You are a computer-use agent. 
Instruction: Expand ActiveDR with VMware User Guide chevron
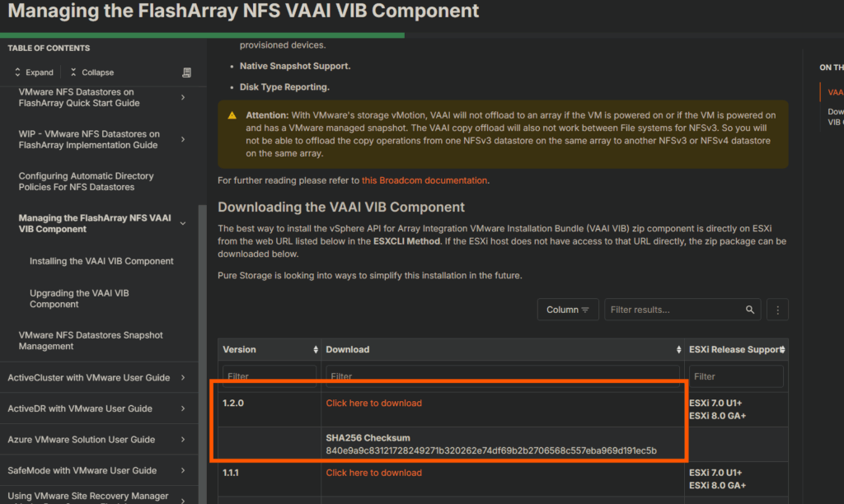[x=183, y=408]
